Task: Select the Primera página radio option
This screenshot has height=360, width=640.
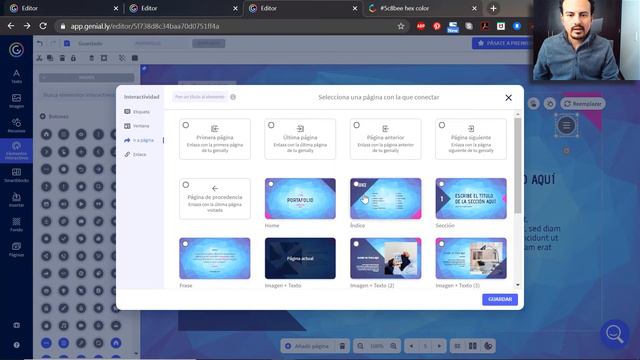Action: [x=186, y=125]
